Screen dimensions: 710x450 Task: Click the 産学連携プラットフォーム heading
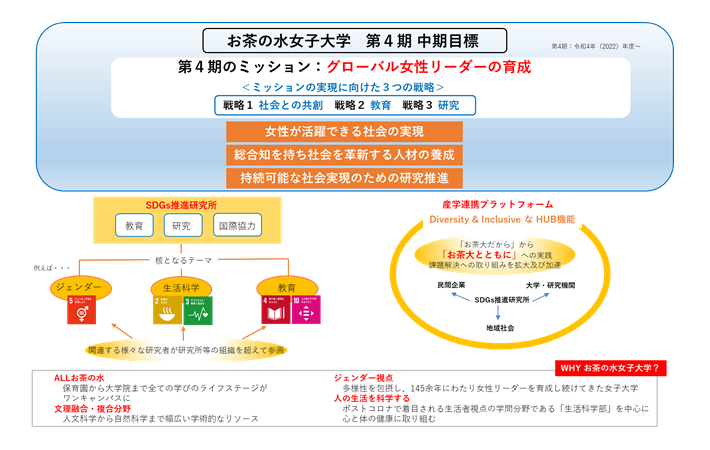[498, 205]
